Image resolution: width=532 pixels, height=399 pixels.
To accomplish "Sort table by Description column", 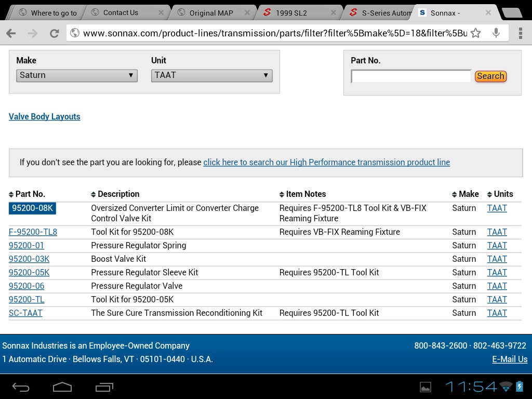I will point(115,194).
